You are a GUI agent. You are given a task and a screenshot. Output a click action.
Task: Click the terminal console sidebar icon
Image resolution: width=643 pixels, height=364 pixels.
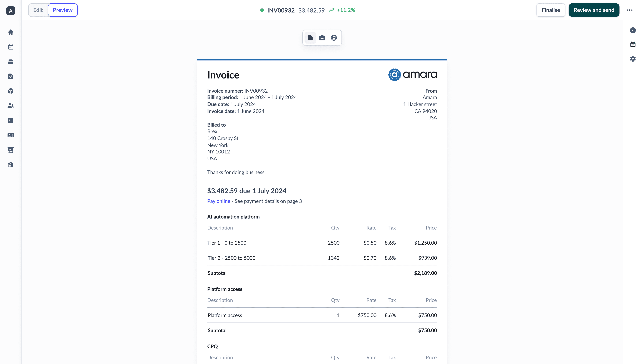pos(11,120)
